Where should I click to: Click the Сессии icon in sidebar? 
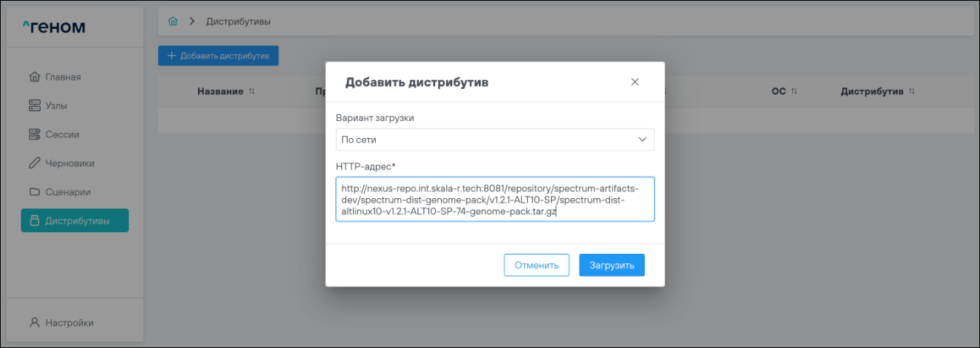tap(34, 134)
